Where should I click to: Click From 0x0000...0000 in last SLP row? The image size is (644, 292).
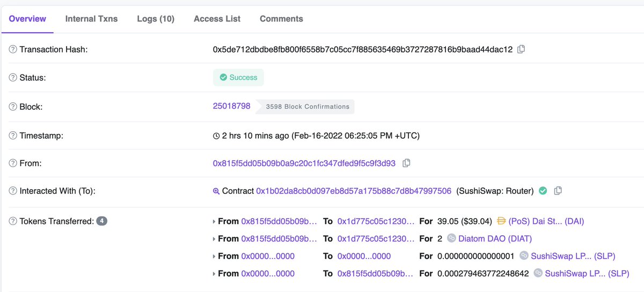(268, 273)
